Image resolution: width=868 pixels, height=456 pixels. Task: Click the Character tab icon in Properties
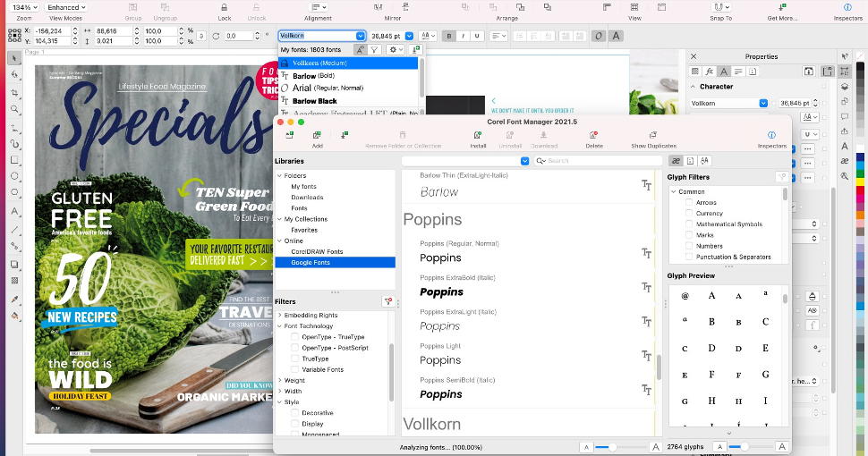[x=724, y=72]
